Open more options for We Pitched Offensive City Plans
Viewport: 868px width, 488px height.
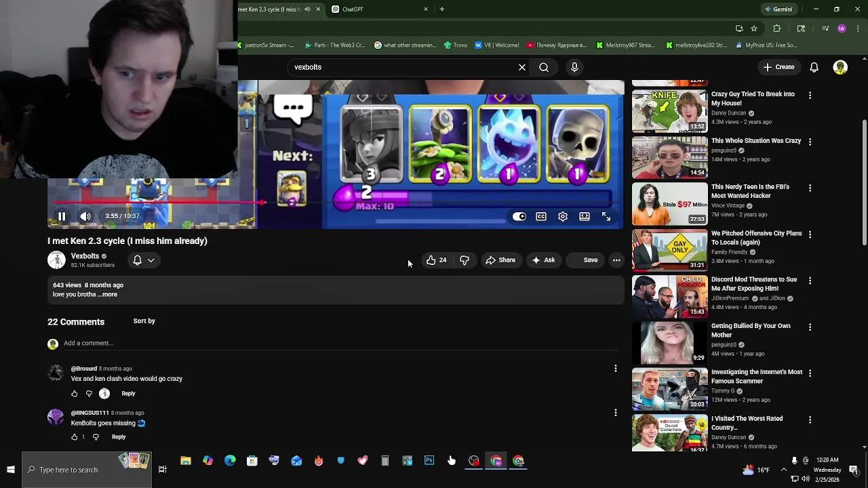[810, 234]
